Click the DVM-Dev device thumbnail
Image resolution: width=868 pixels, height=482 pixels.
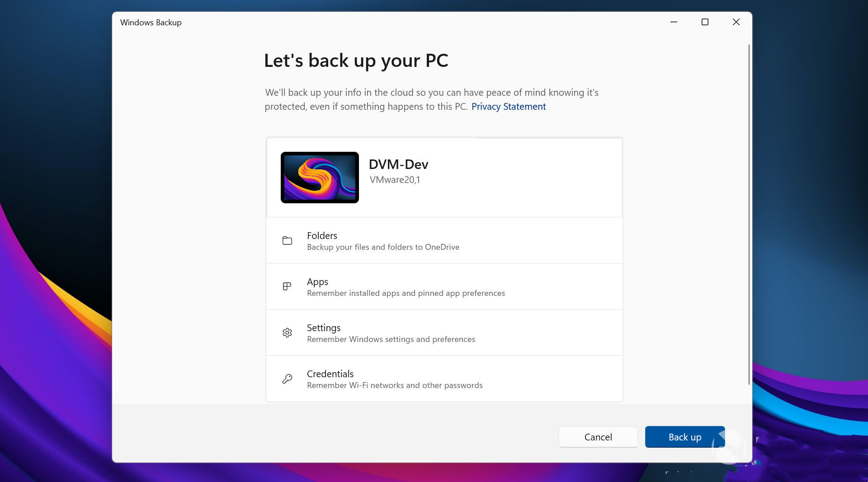point(320,178)
